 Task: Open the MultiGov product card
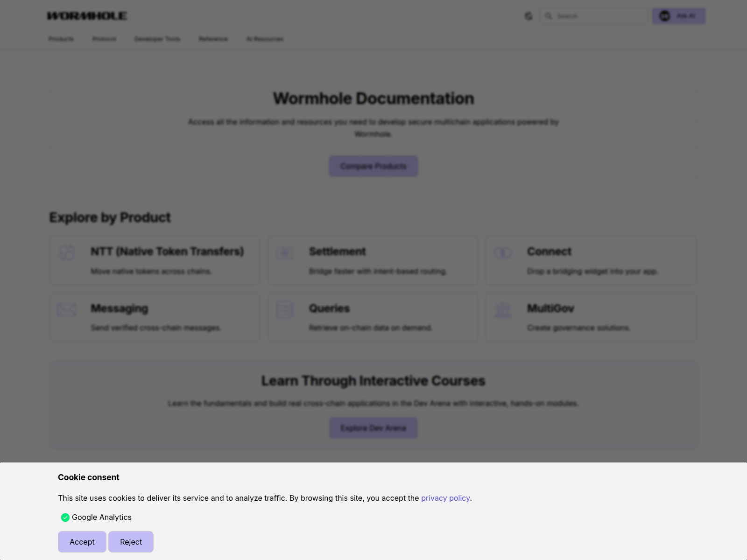pyautogui.click(x=591, y=317)
